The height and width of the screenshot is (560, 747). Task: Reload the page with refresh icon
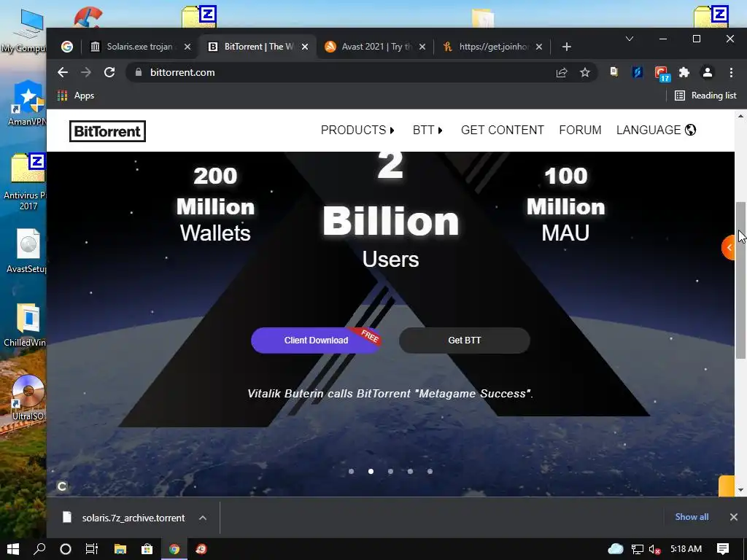pos(109,72)
